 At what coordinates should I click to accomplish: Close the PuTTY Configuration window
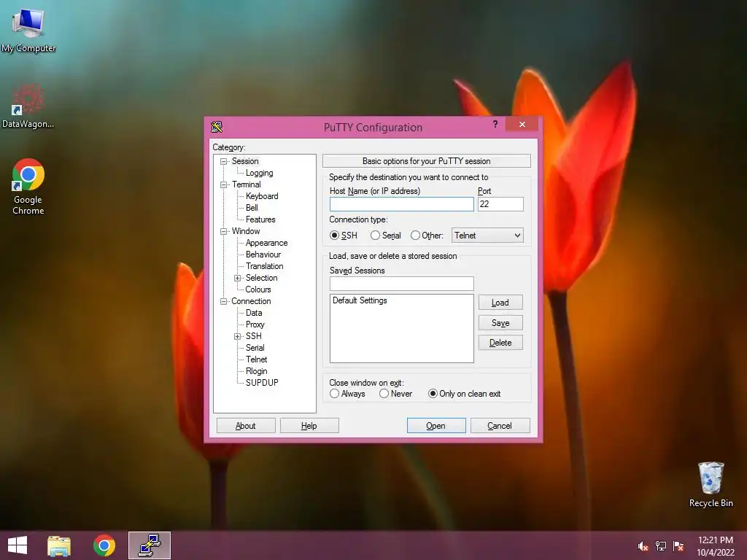[x=522, y=124]
